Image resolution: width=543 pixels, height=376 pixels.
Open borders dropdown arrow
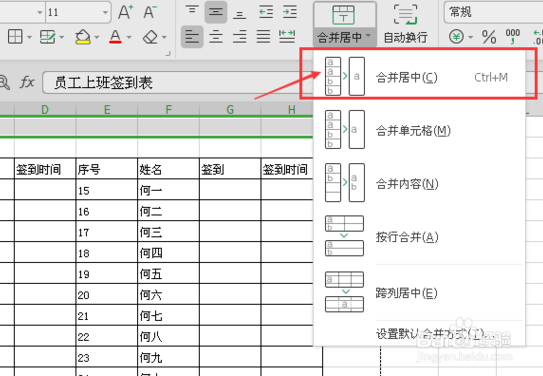pyautogui.click(x=29, y=37)
